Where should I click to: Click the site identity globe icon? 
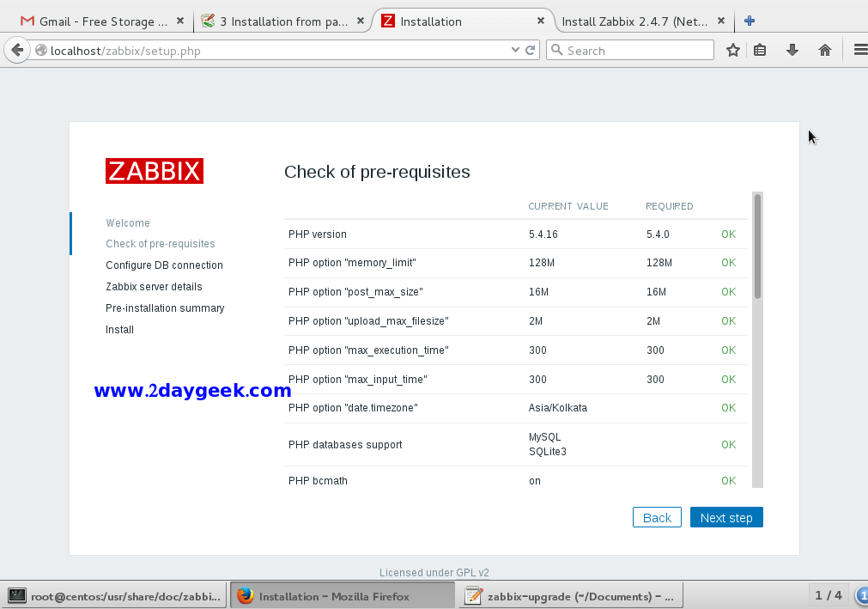(41, 51)
